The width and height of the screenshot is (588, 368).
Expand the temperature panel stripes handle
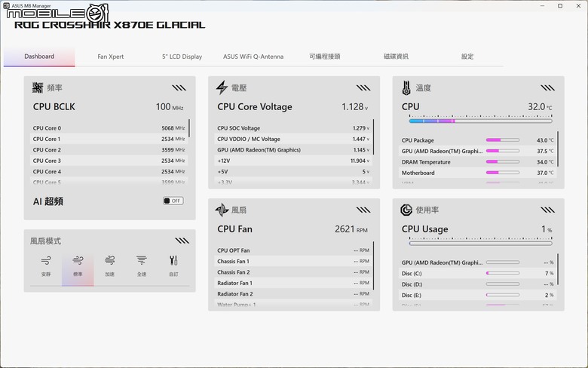coord(547,87)
